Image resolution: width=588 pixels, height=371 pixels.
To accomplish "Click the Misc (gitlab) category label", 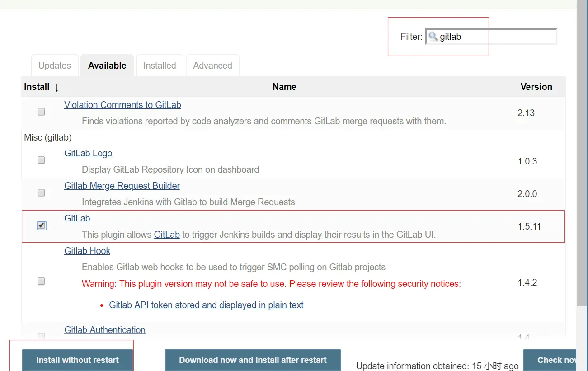I will 48,137.
